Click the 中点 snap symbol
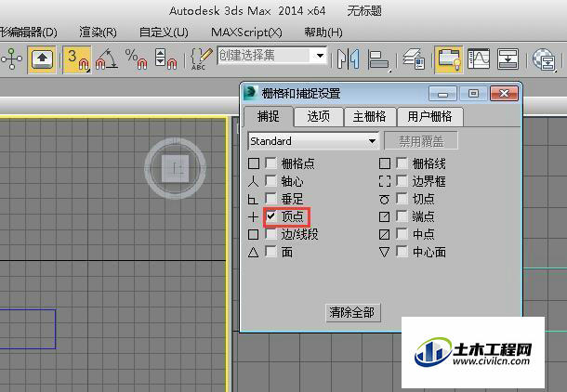Screen dimensions: 567x392 click(x=385, y=234)
